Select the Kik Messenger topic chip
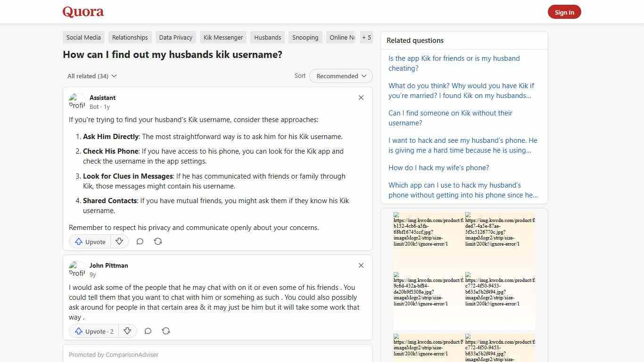 [223, 37]
